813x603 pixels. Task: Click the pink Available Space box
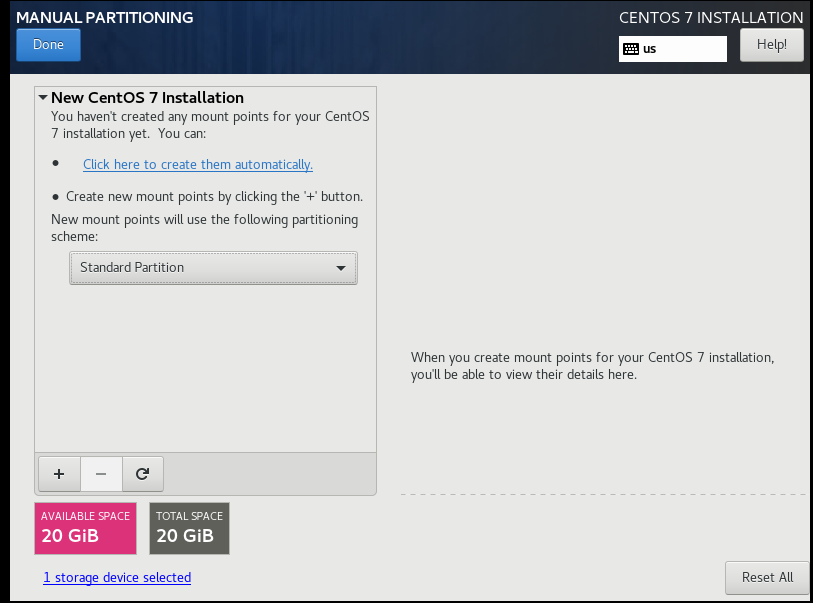tap(86, 528)
